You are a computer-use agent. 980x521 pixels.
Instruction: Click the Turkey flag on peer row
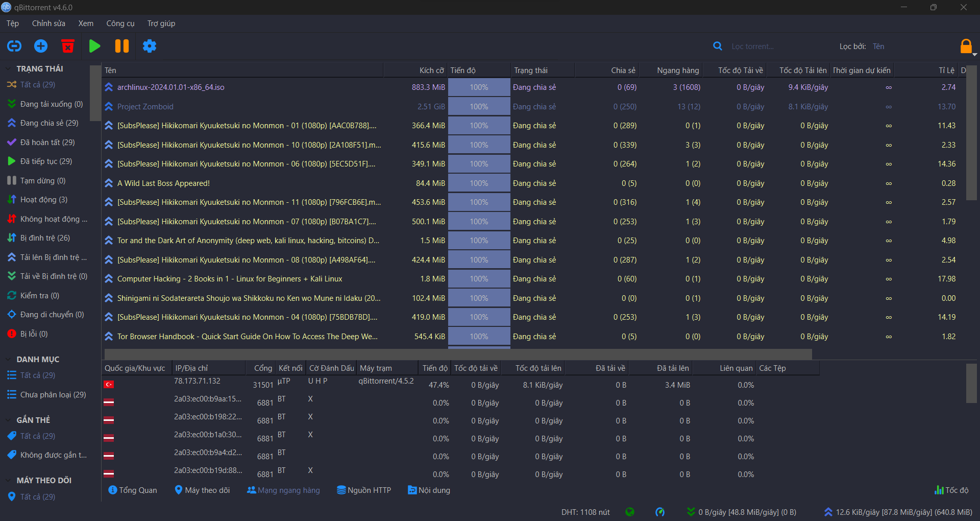109,385
